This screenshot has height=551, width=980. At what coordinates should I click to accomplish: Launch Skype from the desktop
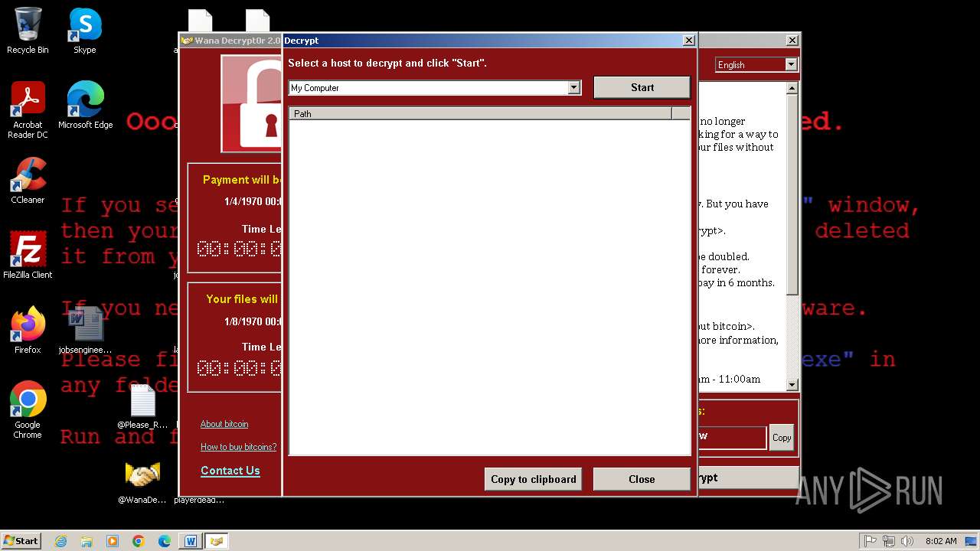(x=85, y=31)
